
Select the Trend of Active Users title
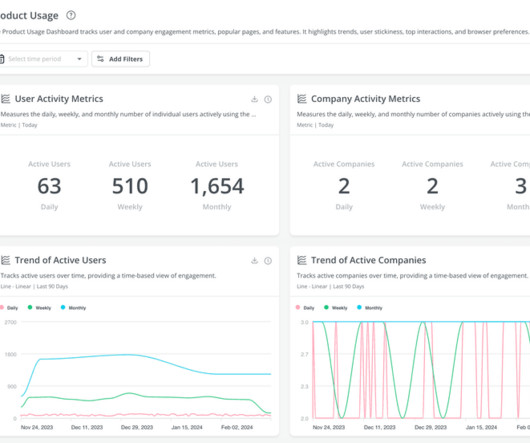point(61,260)
